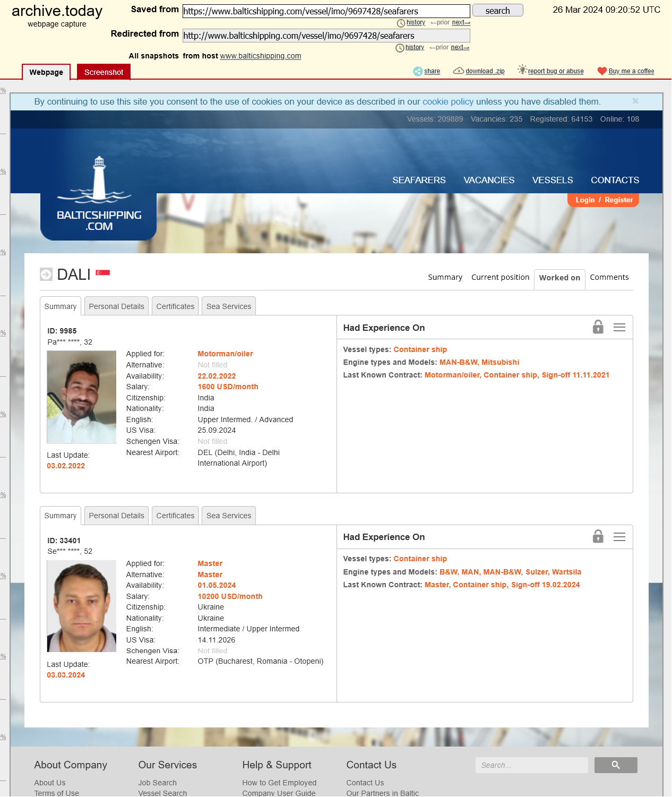The image size is (672, 797).
Task: Open Sea Services tab for seafarer 33401
Action: [229, 515]
